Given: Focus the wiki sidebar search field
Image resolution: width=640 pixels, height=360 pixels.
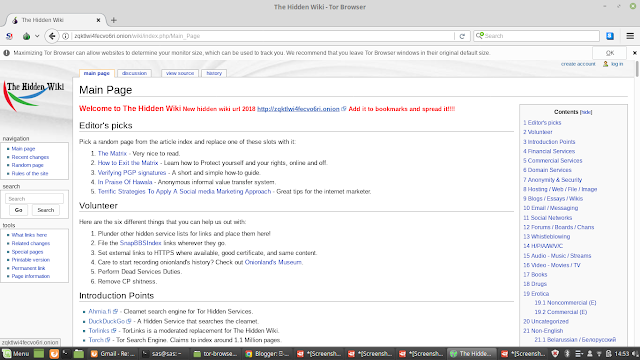Looking at the screenshot, I should 34,199.
